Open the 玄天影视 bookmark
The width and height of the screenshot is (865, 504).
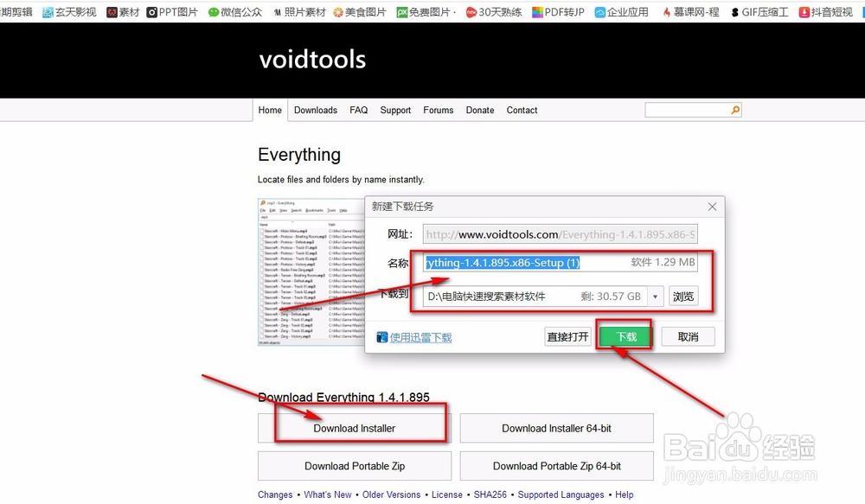pos(69,12)
